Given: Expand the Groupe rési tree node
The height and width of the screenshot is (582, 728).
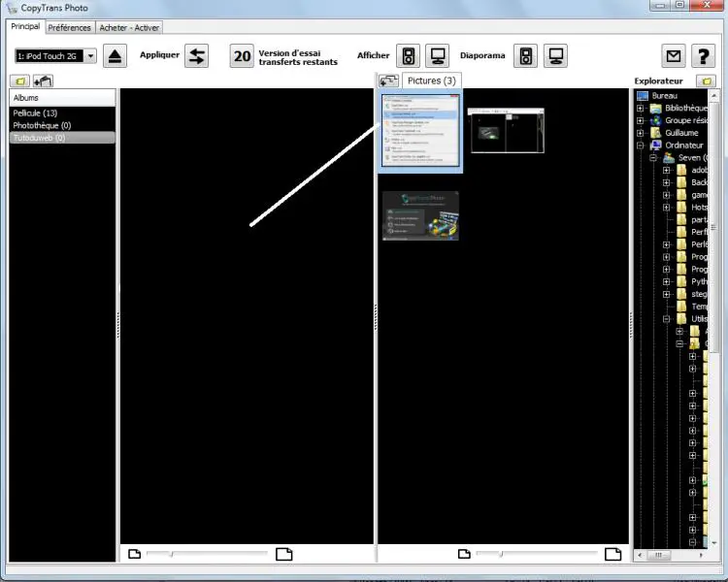Looking at the screenshot, I should (641, 120).
